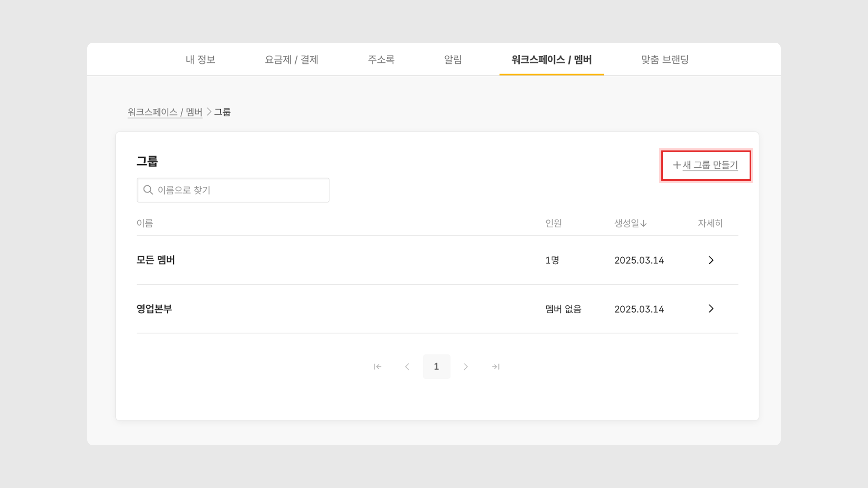
Task: Open the 알림 tab
Action: coord(453,60)
